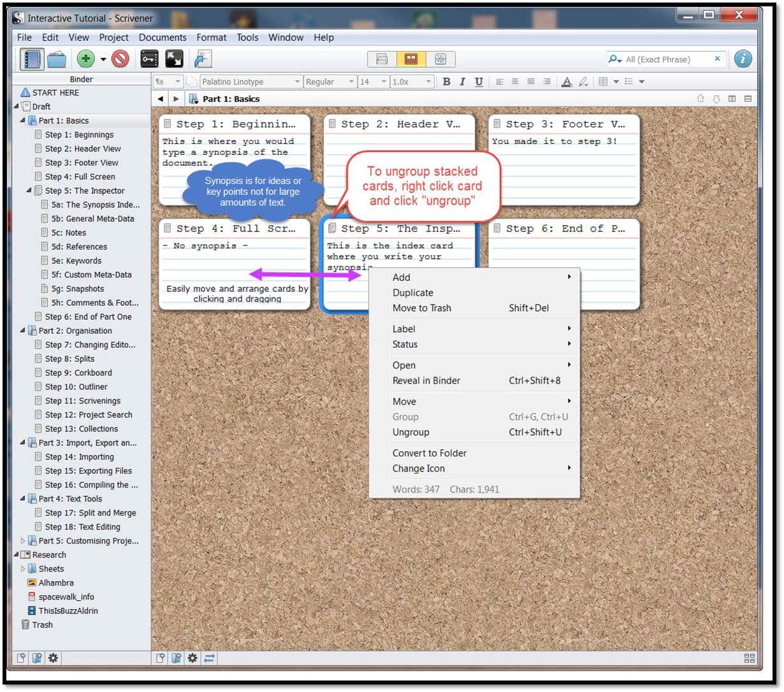The height and width of the screenshot is (692, 784).
Task: Open the Documents menu
Action: coord(163,38)
